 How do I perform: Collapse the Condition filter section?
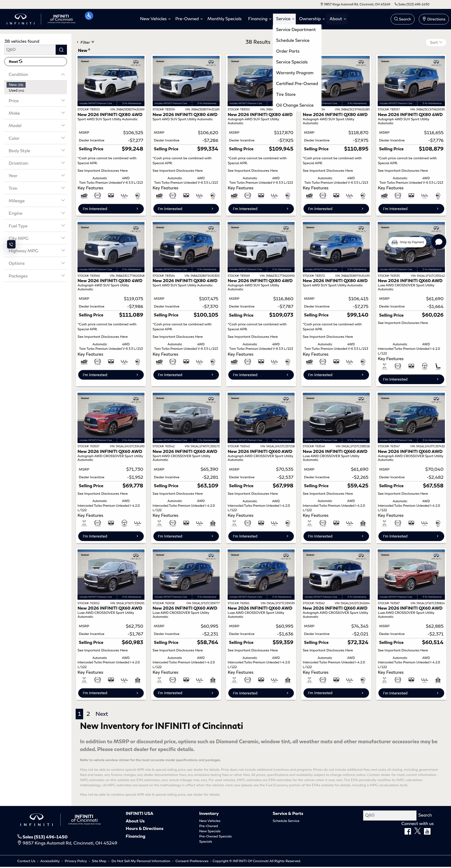point(35,74)
